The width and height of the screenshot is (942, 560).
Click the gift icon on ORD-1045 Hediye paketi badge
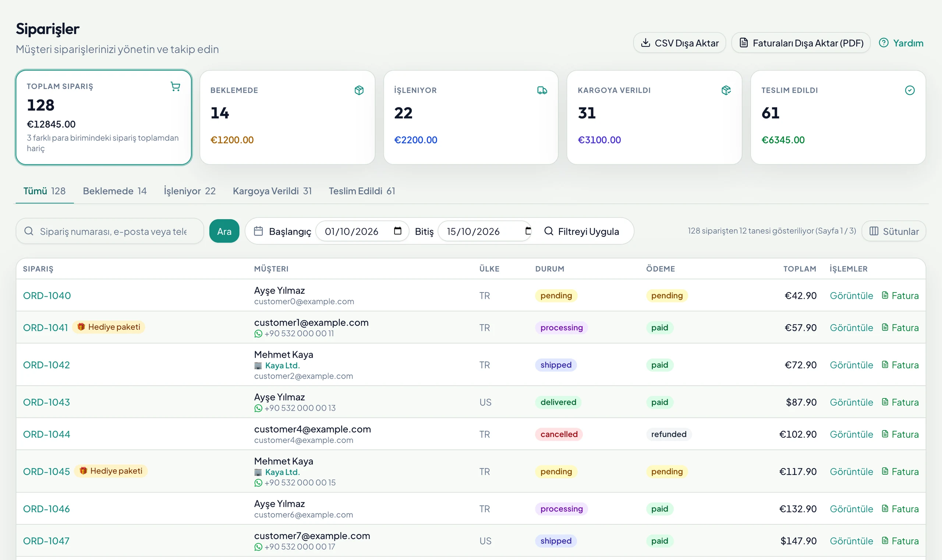click(83, 471)
